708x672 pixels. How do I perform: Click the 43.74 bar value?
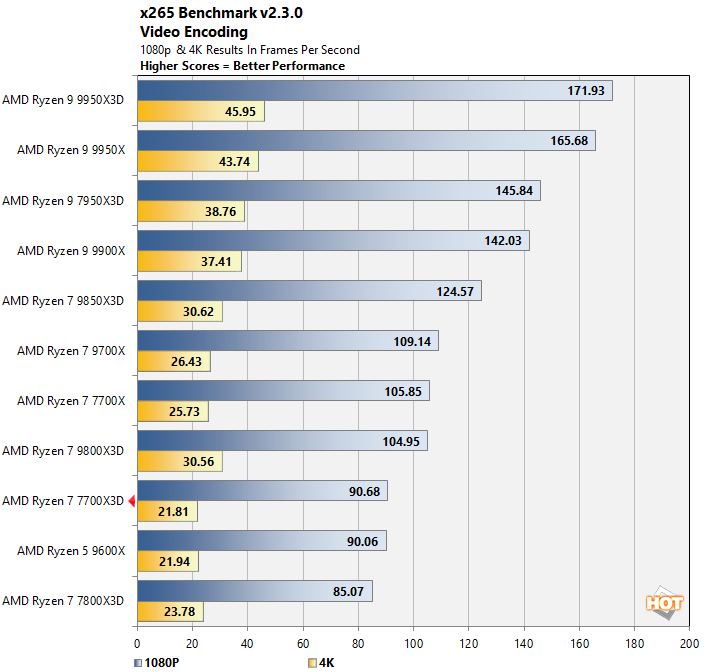[234, 162]
